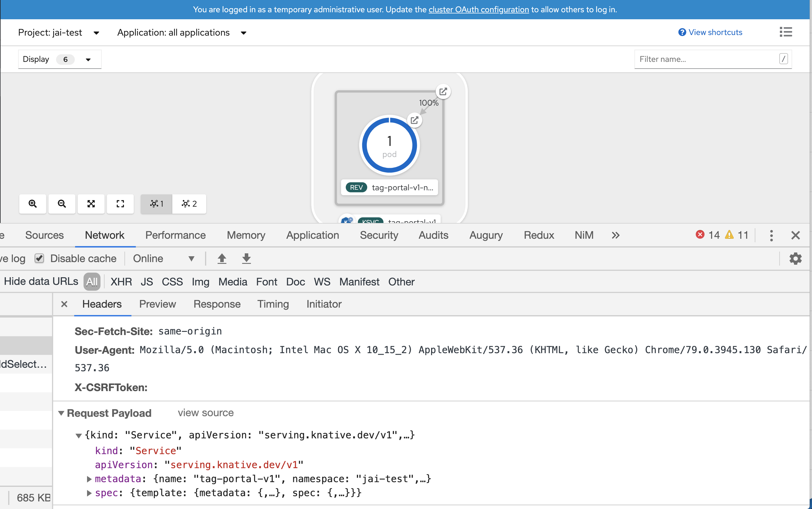Expand the metadata payload node
The width and height of the screenshot is (812, 509).
[x=89, y=479]
